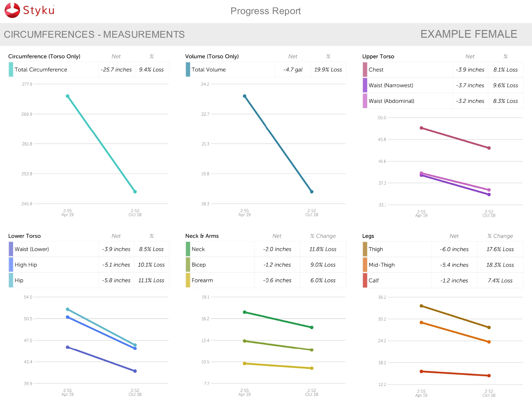
Task: Click the "Upper Torso" section title
Action: (x=378, y=56)
